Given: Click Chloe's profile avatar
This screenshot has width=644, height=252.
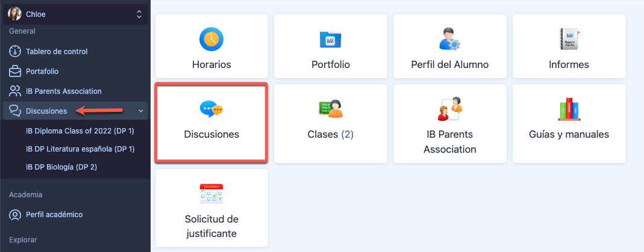Looking at the screenshot, I should [15, 14].
